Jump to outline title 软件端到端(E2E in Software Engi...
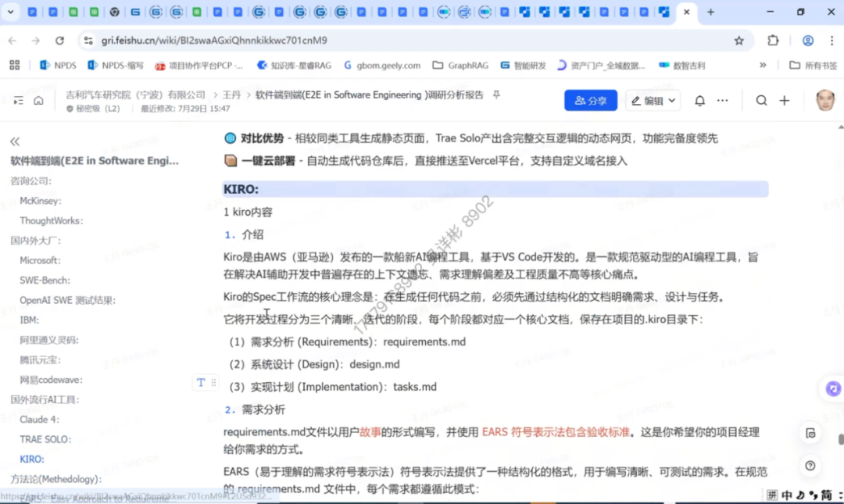 pos(95,160)
